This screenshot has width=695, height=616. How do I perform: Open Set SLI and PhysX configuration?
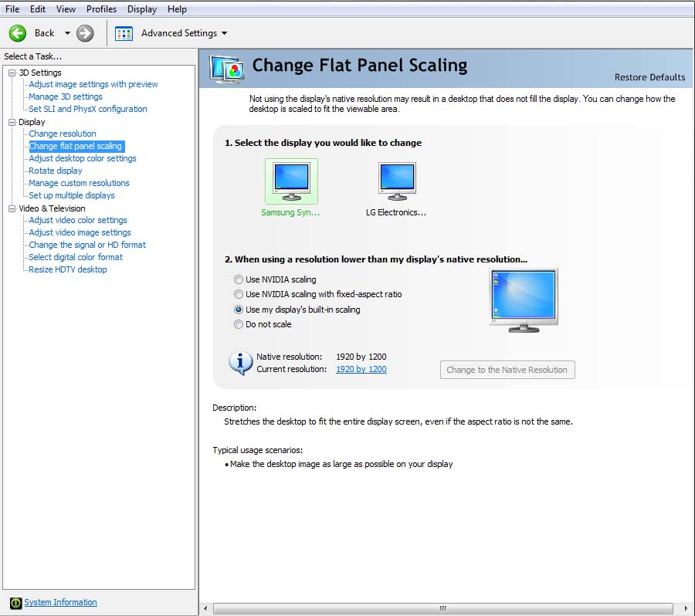click(88, 109)
